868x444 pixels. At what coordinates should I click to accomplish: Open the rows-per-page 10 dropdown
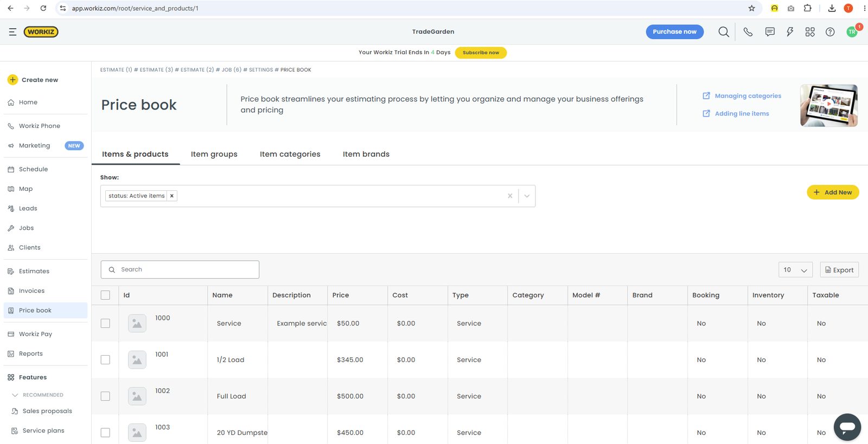pyautogui.click(x=795, y=270)
